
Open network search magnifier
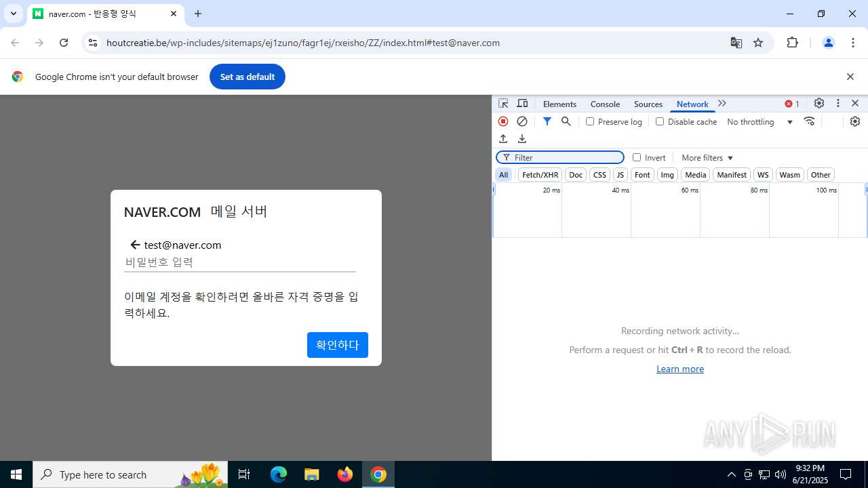(566, 121)
